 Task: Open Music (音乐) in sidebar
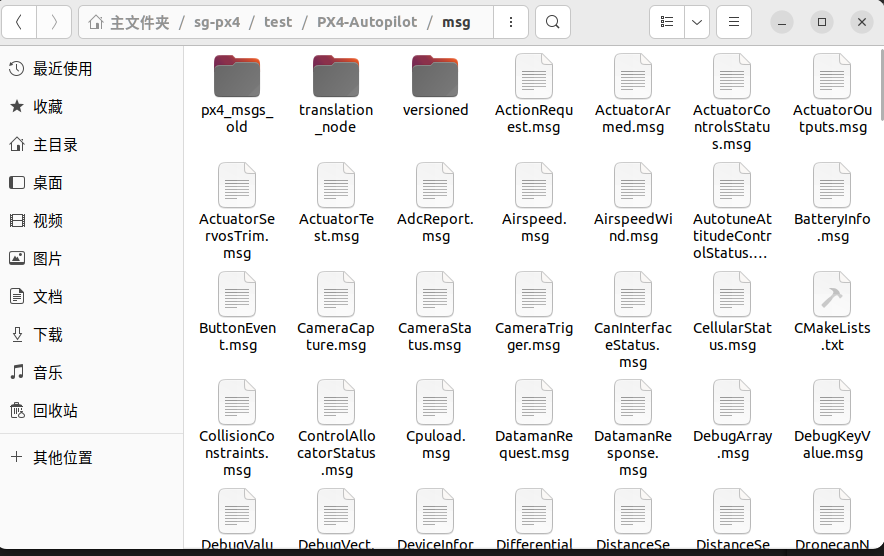[91, 373]
